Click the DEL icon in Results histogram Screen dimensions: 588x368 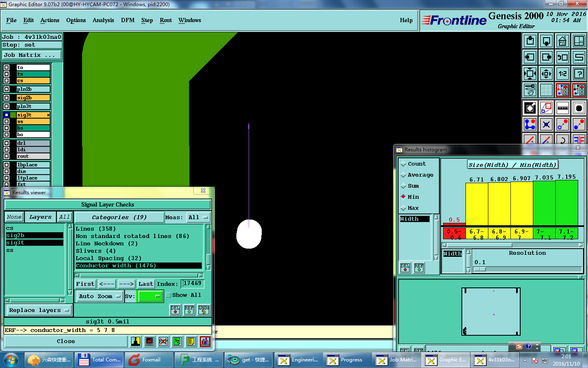point(405,268)
